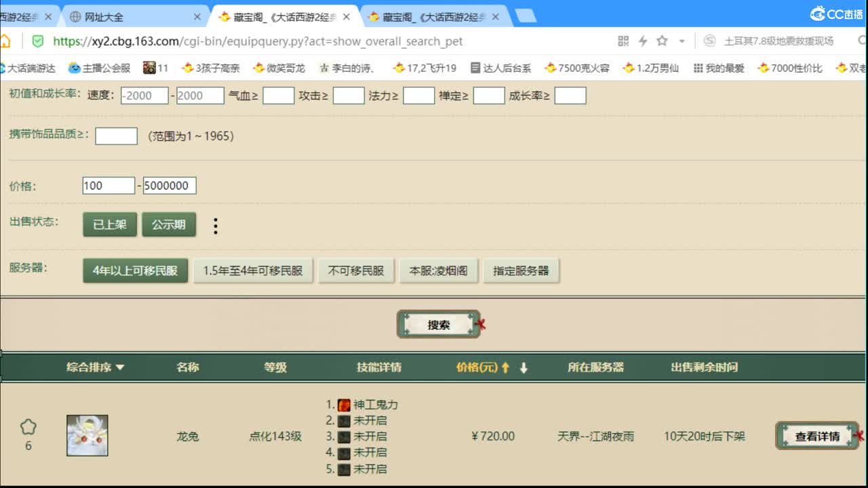Image resolution: width=868 pixels, height=488 pixels.
Task: Focus the search box with 土耳其 news
Action: [778, 41]
